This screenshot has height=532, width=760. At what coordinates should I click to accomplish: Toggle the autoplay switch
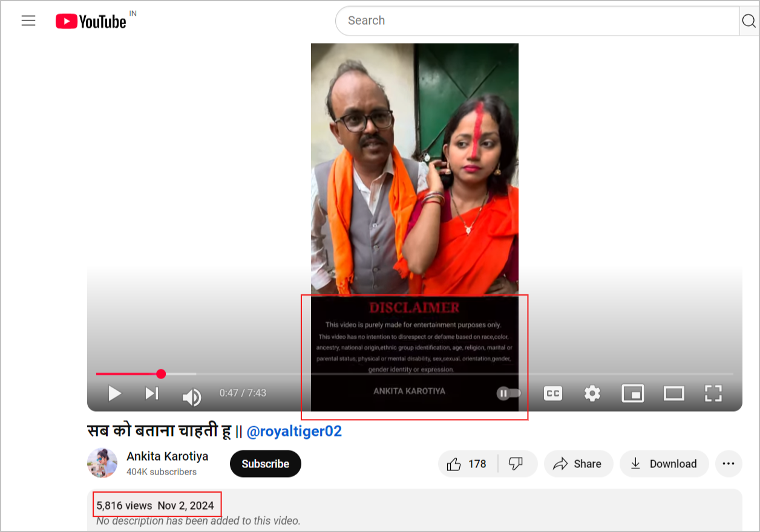pyautogui.click(x=508, y=394)
